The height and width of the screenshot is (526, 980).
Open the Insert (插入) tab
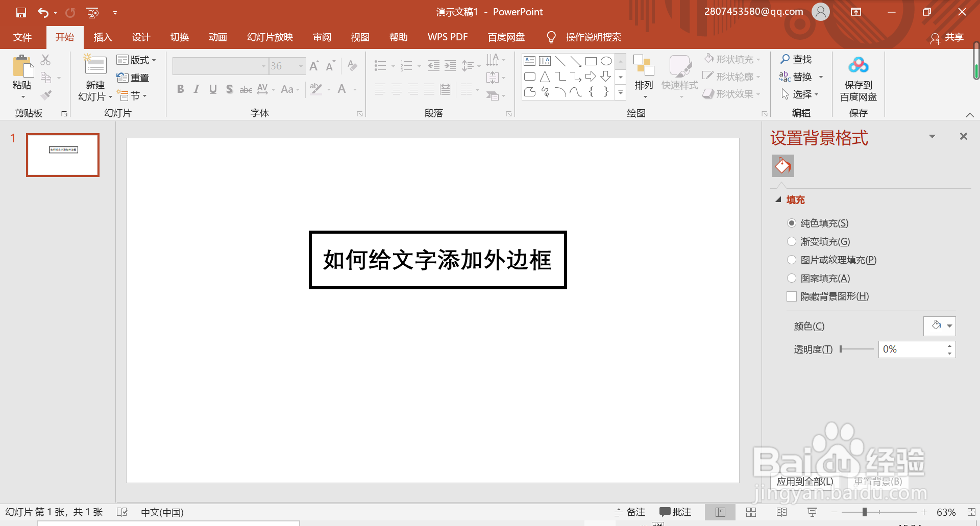tap(103, 37)
